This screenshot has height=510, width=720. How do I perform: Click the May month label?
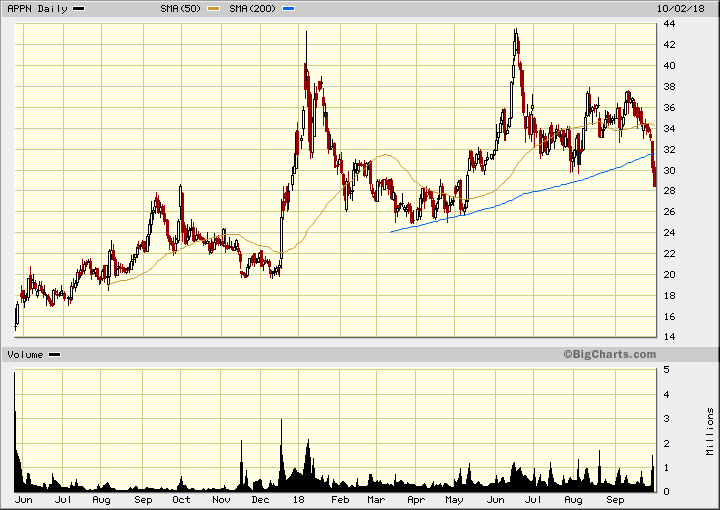point(455,500)
